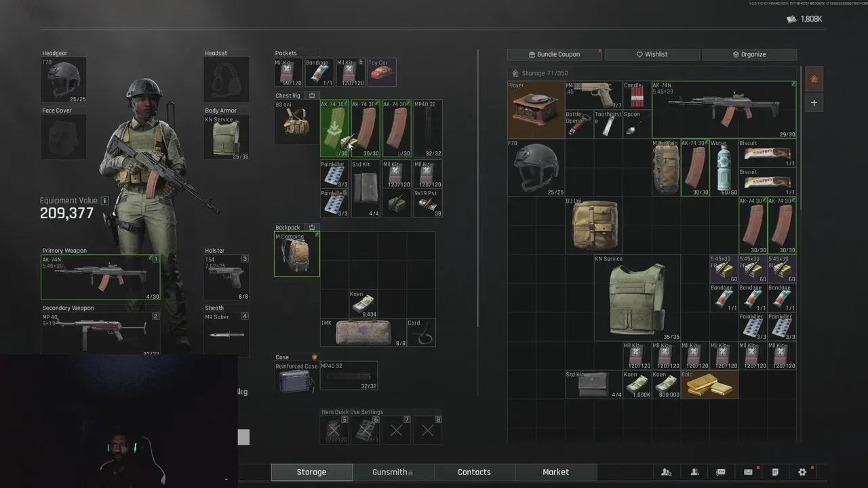
Task: Click quick use slot 6
Action: tap(365, 430)
